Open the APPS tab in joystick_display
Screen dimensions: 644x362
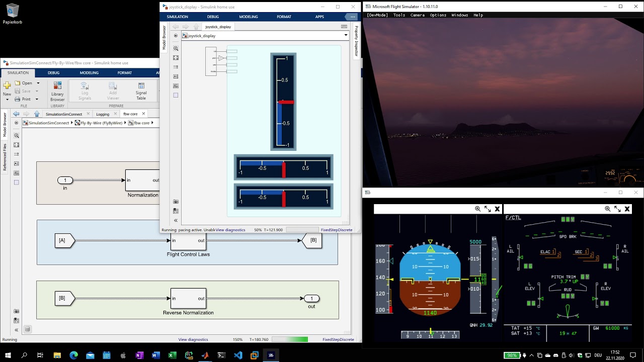[319, 17]
